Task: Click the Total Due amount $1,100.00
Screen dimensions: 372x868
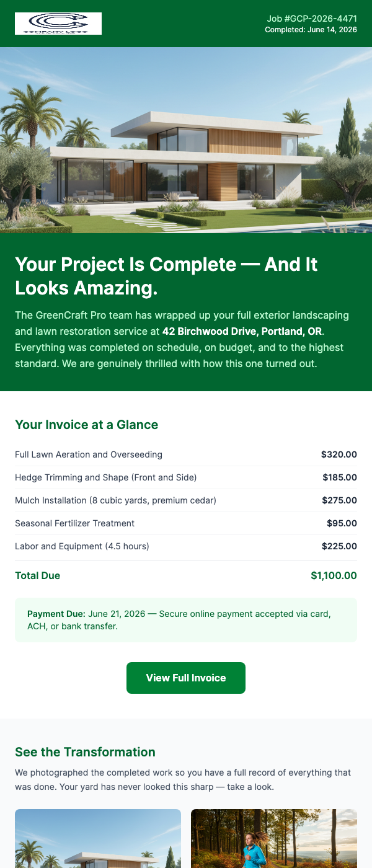Action: coord(333,575)
